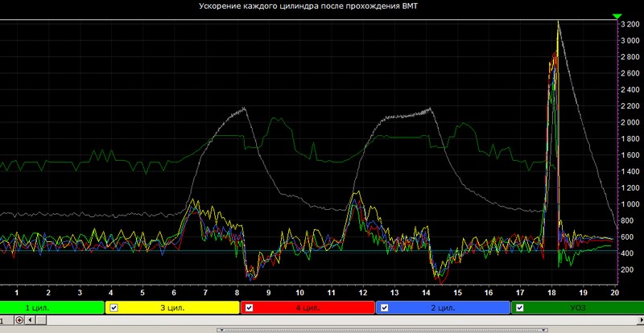Uncheck the УОЗ dark green trace checkbox
The width and height of the screenshot is (644, 333).
(519, 308)
